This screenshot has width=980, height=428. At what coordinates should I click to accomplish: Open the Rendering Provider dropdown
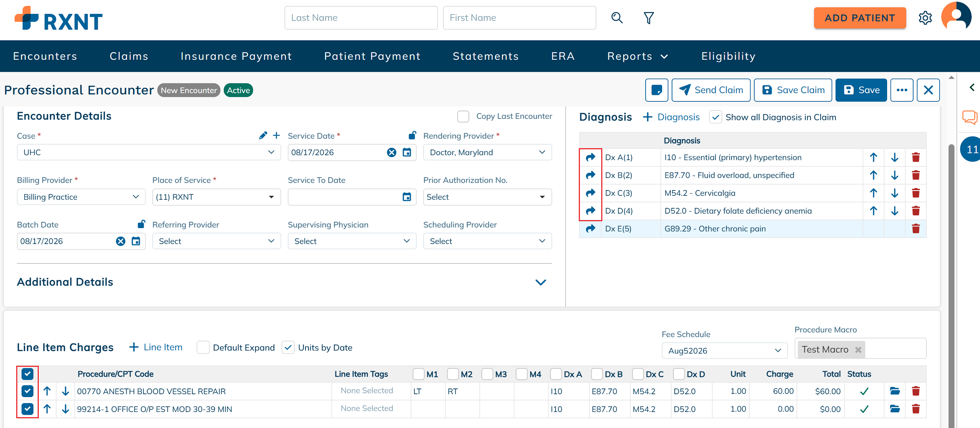[488, 152]
